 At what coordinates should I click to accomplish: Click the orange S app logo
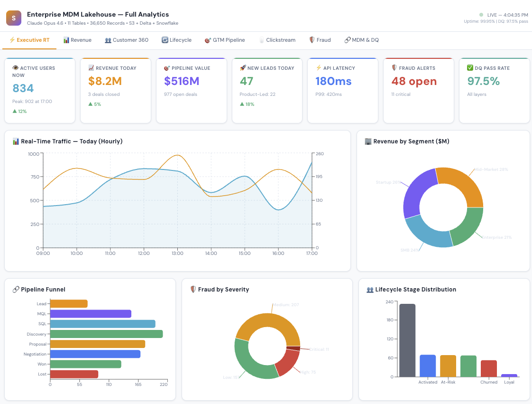14,18
